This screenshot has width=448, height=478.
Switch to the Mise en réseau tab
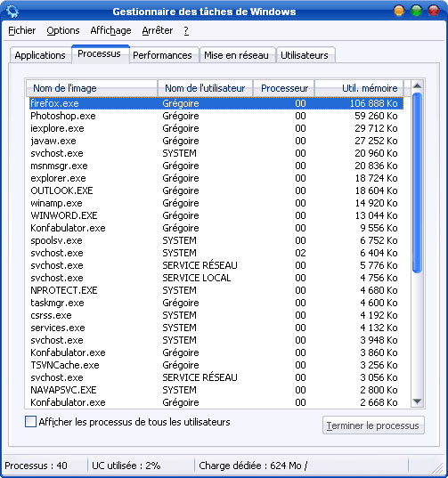(x=236, y=55)
